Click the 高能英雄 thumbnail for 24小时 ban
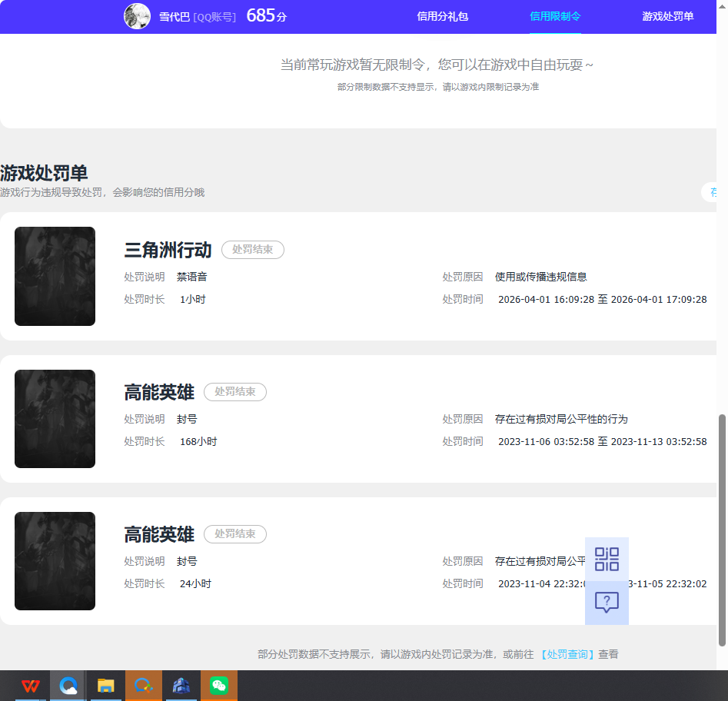 55,561
